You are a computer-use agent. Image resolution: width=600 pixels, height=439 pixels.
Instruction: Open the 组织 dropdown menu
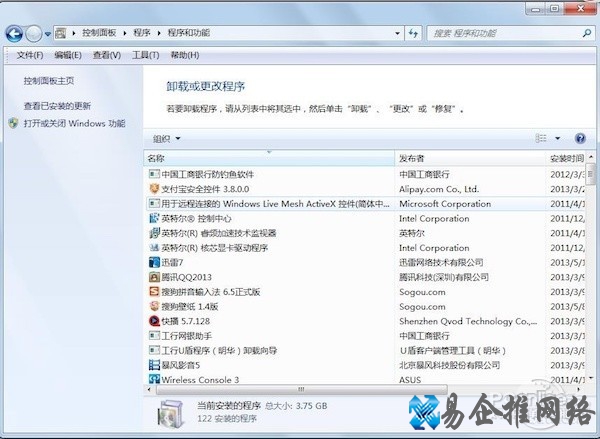tap(166, 139)
